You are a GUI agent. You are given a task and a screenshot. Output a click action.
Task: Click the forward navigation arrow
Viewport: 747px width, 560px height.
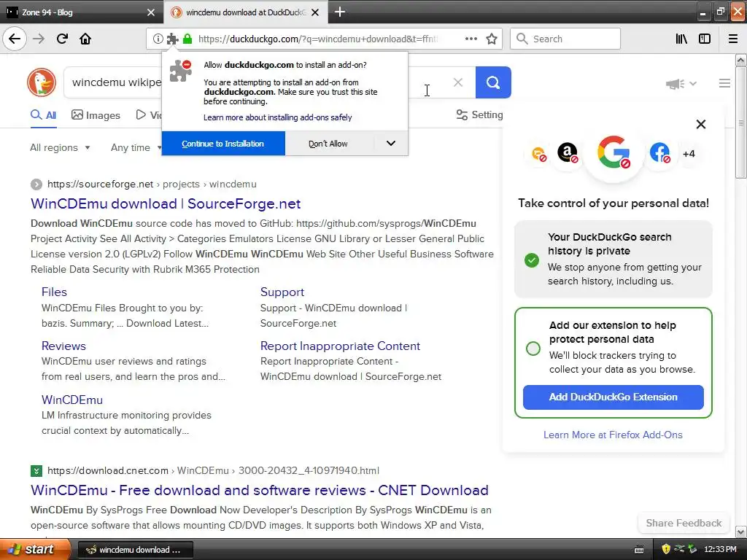tap(39, 39)
